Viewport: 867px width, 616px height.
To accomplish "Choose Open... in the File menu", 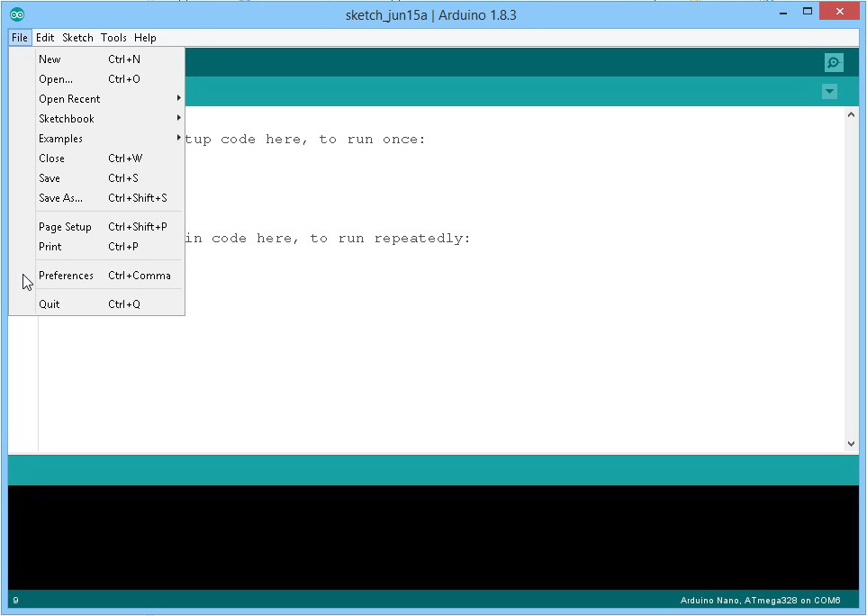I will 56,79.
